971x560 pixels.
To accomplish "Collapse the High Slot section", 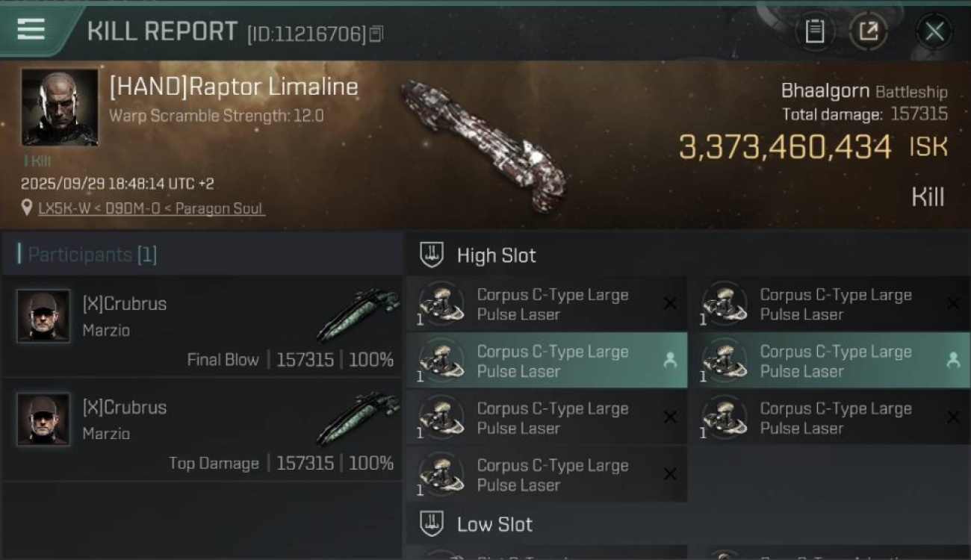I will (496, 255).
